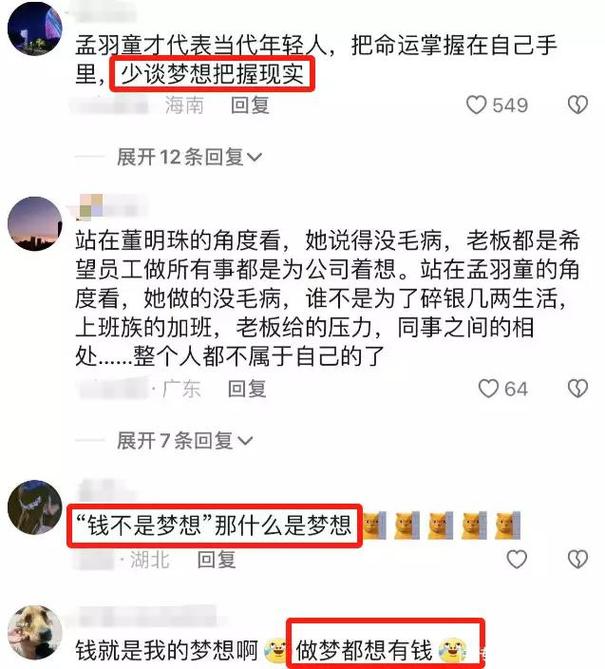Tap broken heart on the 广东 comment
The height and width of the screenshot is (669, 605).
pos(578,389)
